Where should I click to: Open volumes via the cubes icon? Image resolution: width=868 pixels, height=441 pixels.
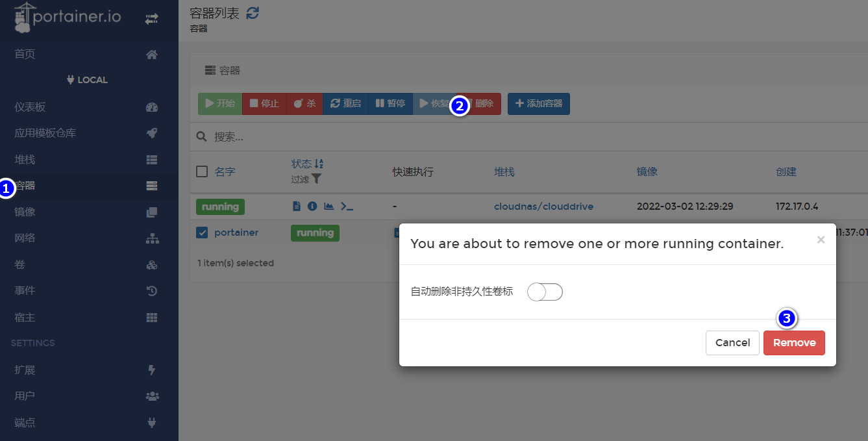pyautogui.click(x=152, y=265)
